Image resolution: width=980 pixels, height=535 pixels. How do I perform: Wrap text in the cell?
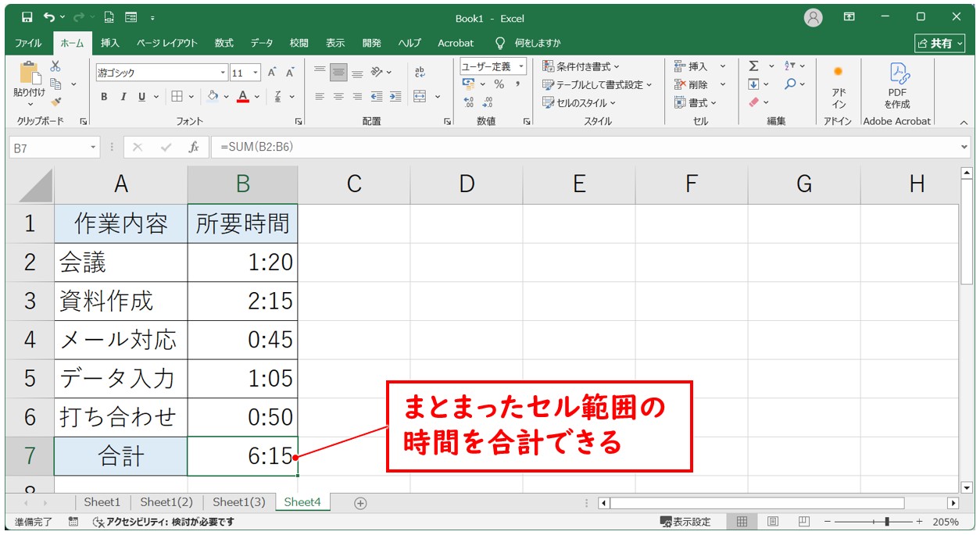(420, 73)
